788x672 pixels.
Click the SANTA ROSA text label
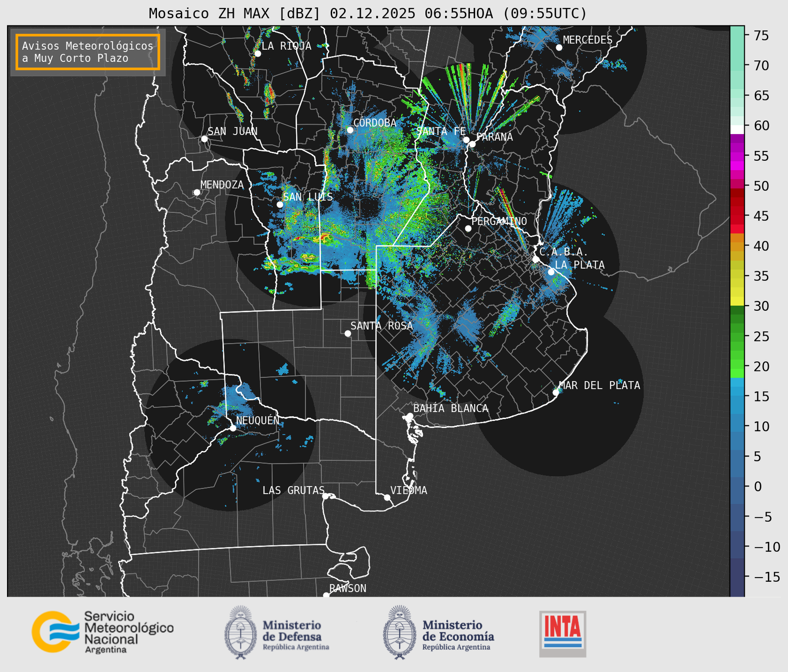pyautogui.click(x=382, y=326)
